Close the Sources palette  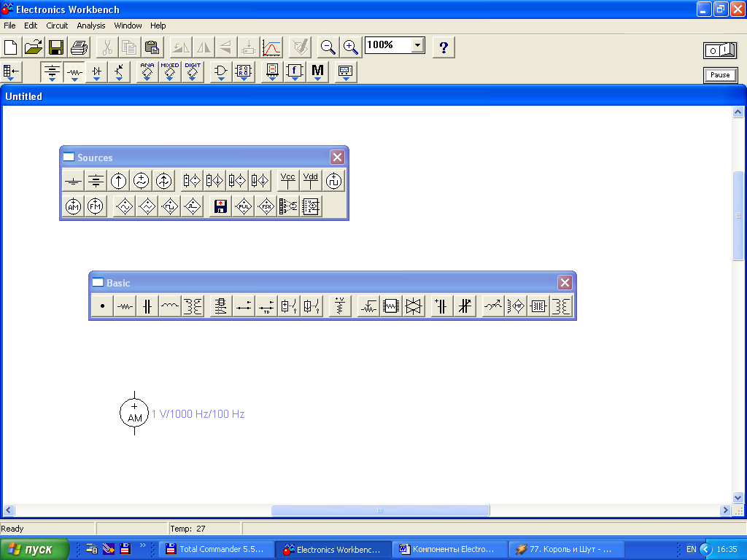337,157
